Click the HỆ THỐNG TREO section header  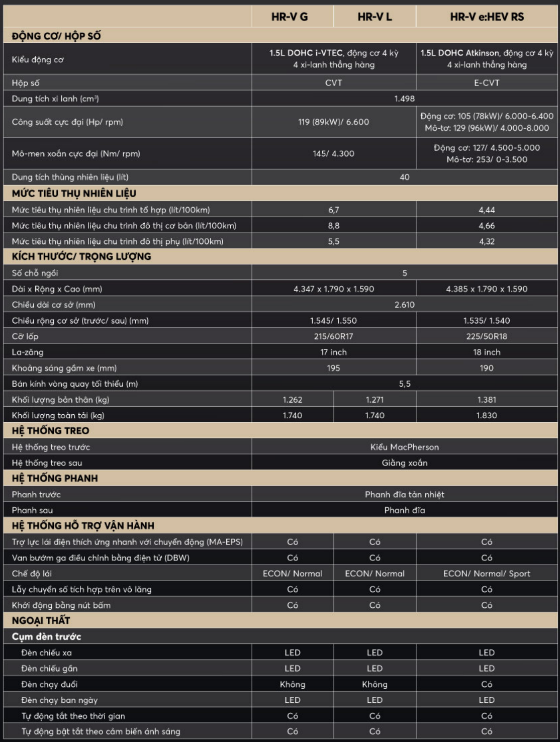[50, 431]
